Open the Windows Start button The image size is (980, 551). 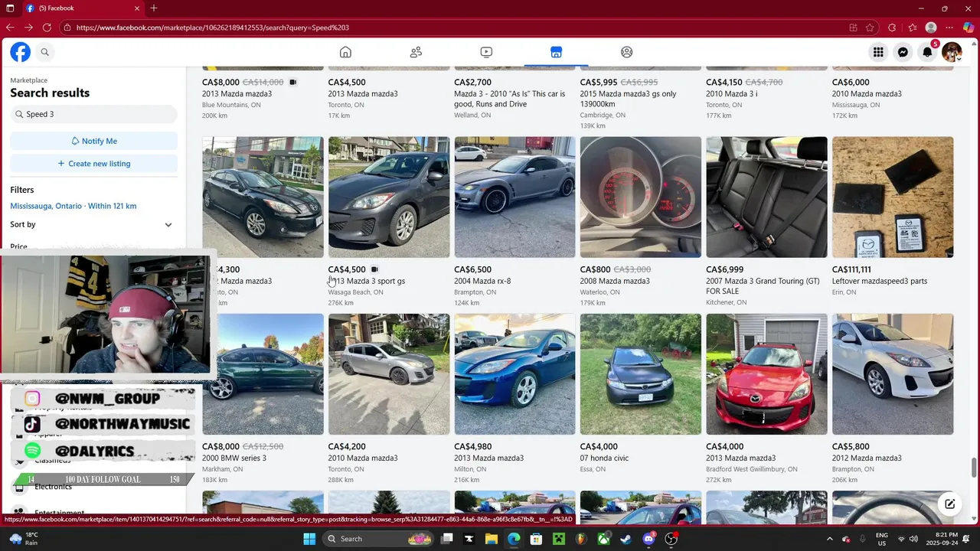[309, 539]
